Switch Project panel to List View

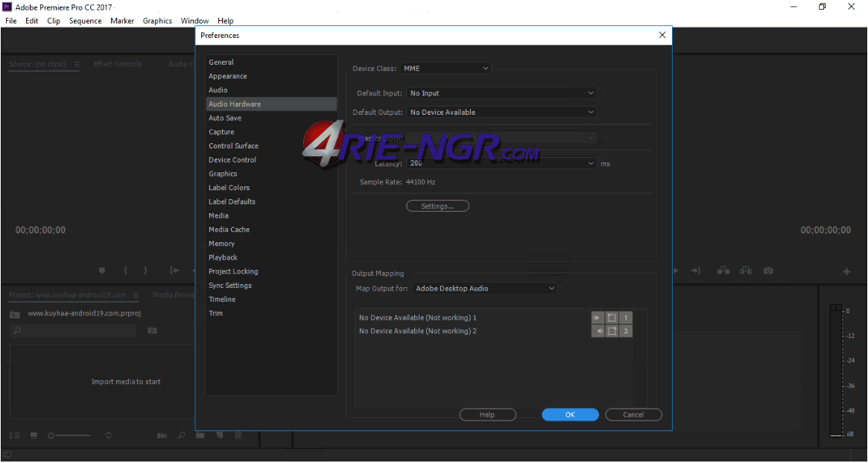click(x=15, y=436)
